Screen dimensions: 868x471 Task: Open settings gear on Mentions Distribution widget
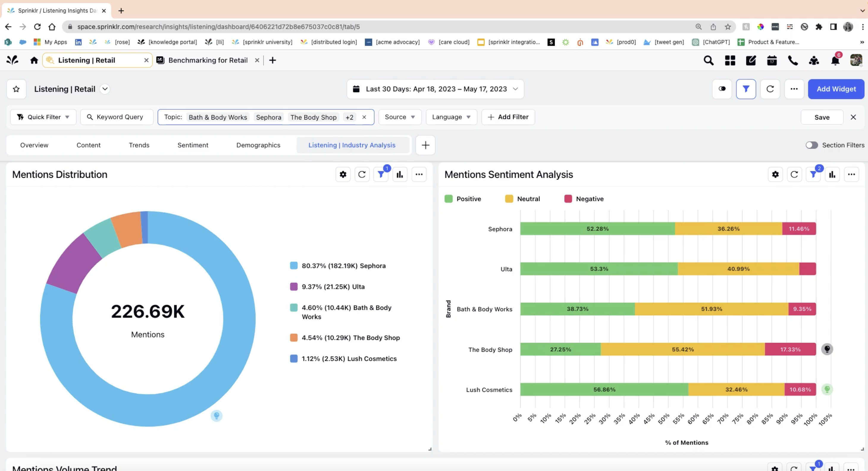click(x=343, y=175)
